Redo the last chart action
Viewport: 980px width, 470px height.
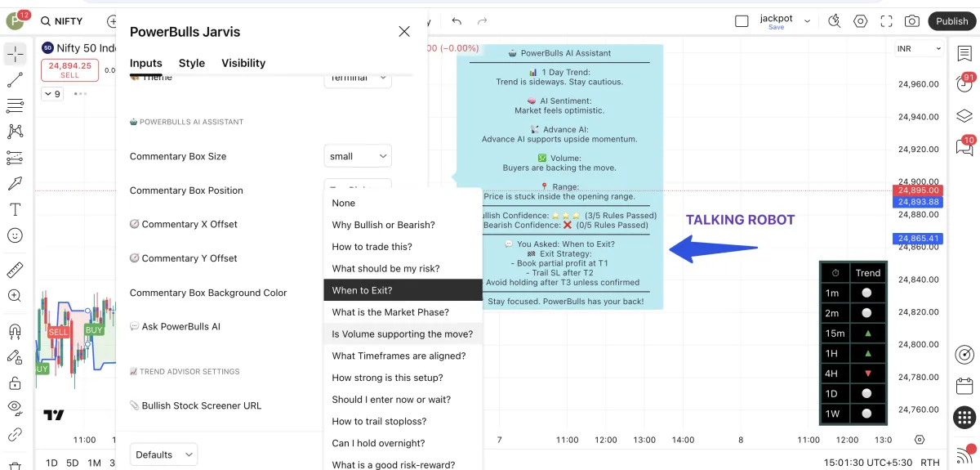pyautogui.click(x=483, y=21)
